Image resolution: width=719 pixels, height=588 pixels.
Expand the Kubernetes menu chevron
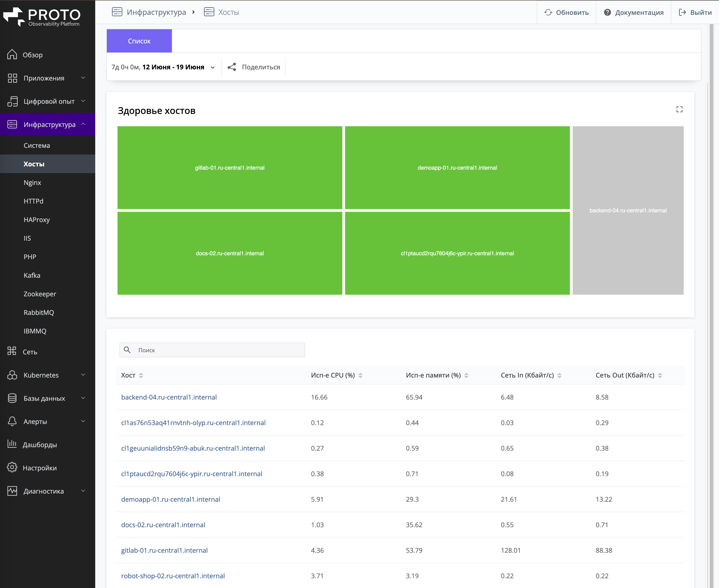pyautogui.click(x=83, y=375)
